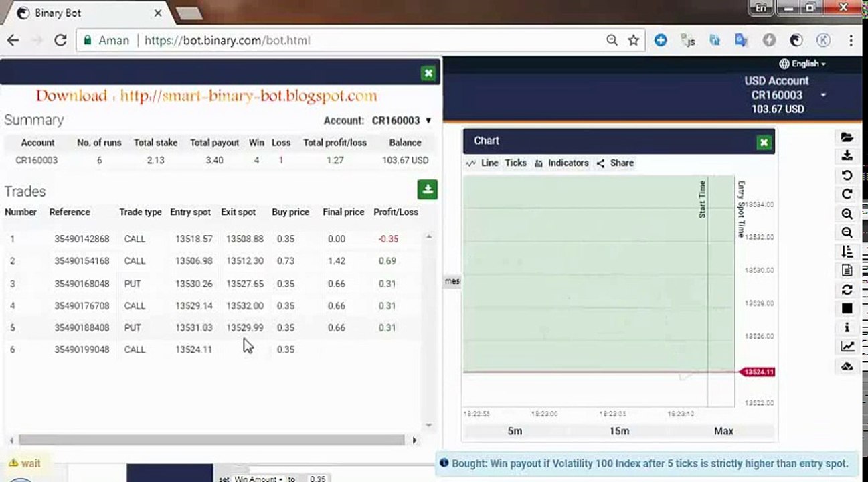The height and width of the screenshot is (482, 868).
Task: Click the smart-binary-bot blogspot download link
Action: point(248,96)
